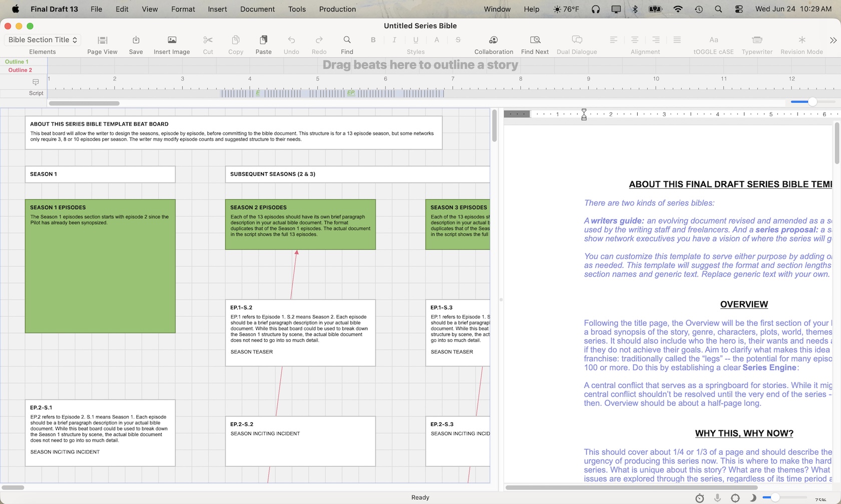841x504 pixels.
Task: Click the script pane horizontal scrollbar
Action: (631, 487)
